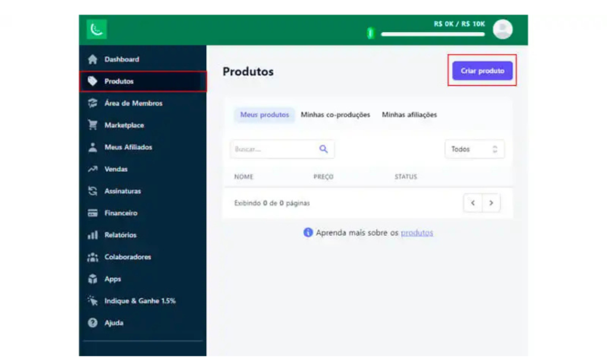This screenshot has width=607, height=364.
Task: Open the Todos filter dropdown
Action: tap(474, 149)
